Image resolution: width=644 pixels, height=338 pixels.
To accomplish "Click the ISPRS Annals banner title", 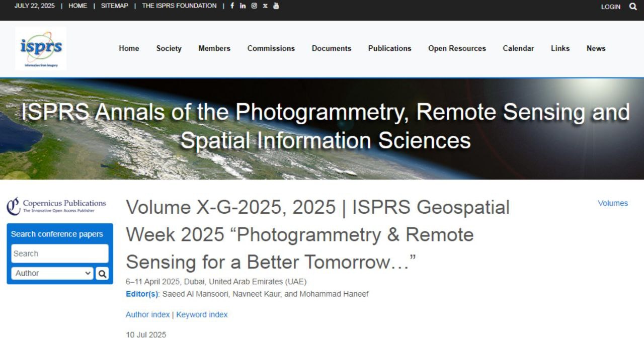I will tap(326, 126).
